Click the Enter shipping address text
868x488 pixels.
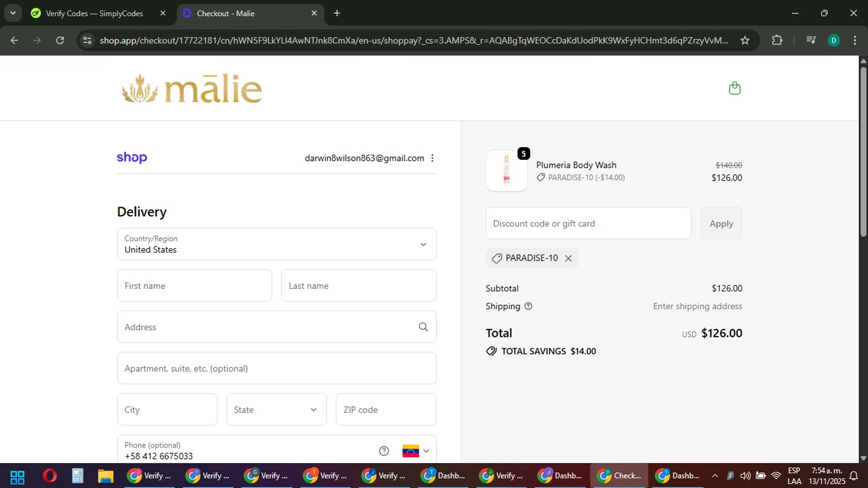697,306
